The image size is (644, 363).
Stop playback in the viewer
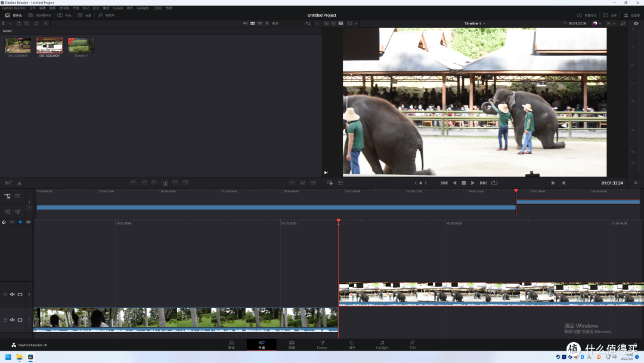click(x=464, y=183)
